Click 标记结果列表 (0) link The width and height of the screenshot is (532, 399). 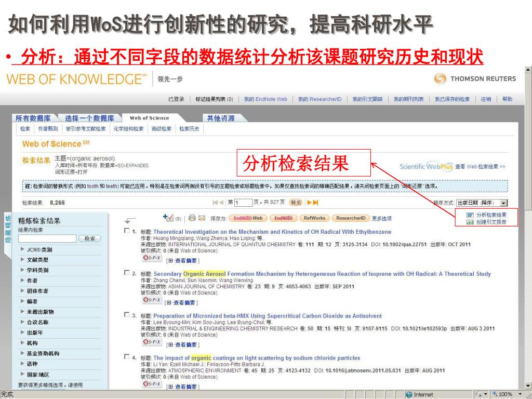click(215, 99)
